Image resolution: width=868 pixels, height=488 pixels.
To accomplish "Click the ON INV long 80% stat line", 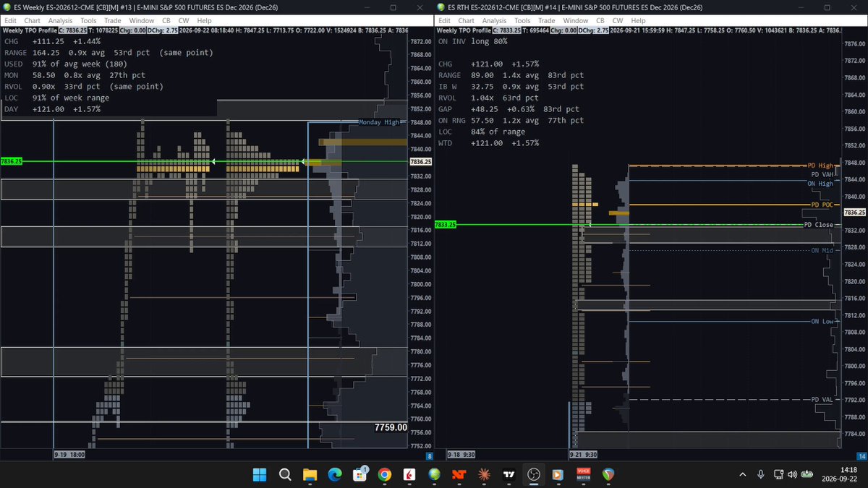I will 473,41.
